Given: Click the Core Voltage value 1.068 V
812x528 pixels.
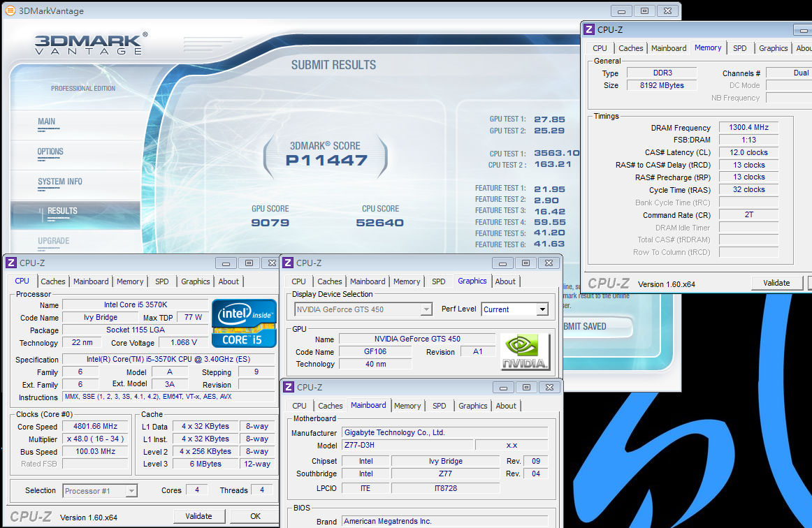Looking at the screenshot, I should click(184, 343).
